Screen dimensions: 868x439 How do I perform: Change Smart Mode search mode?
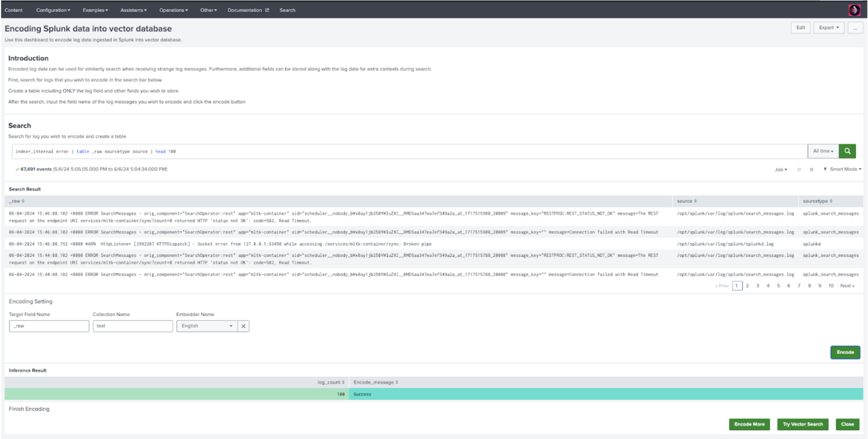[x=842, y=169]
